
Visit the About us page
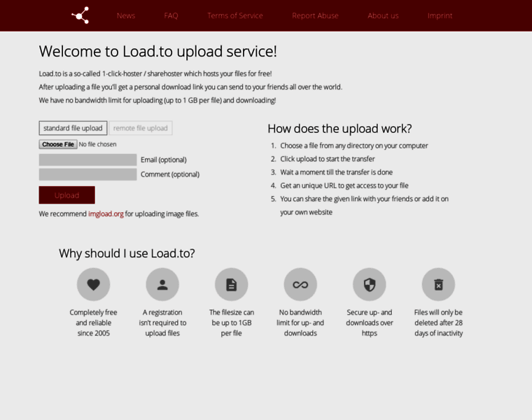383,15
